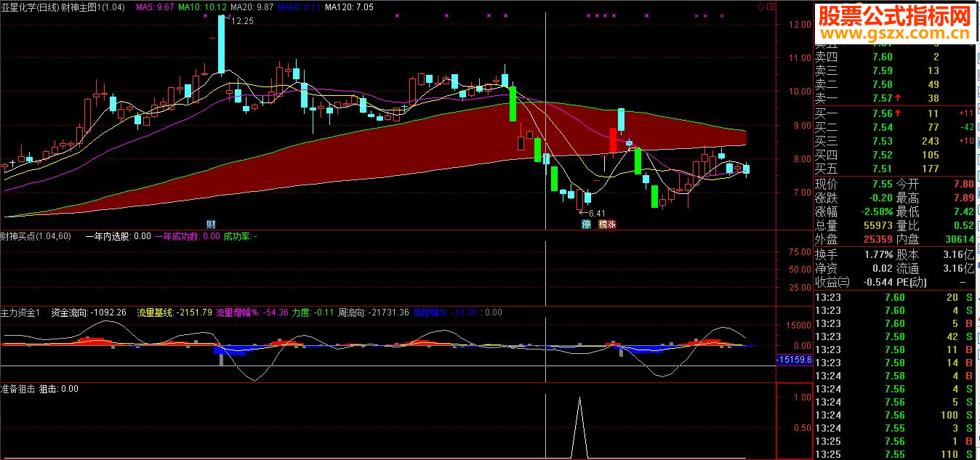Click the MA5: 9.67 label
Image resolution: width=980 pixels, height=460 pixels.
[156, 7]
